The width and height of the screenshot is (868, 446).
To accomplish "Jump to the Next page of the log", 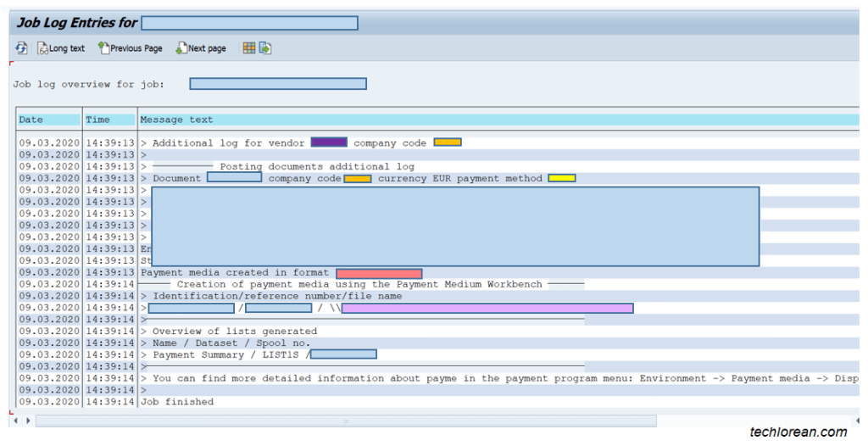I will (201, 48).
